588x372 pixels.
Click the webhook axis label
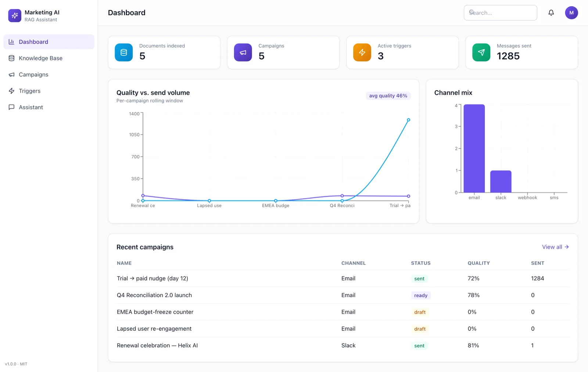click(x=527, y=198)
